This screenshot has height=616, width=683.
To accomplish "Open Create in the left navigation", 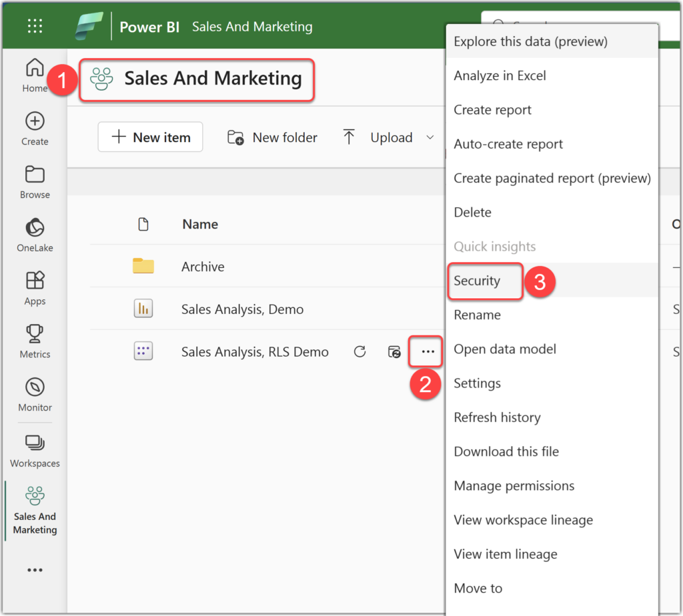I will [x=35, y=129].
